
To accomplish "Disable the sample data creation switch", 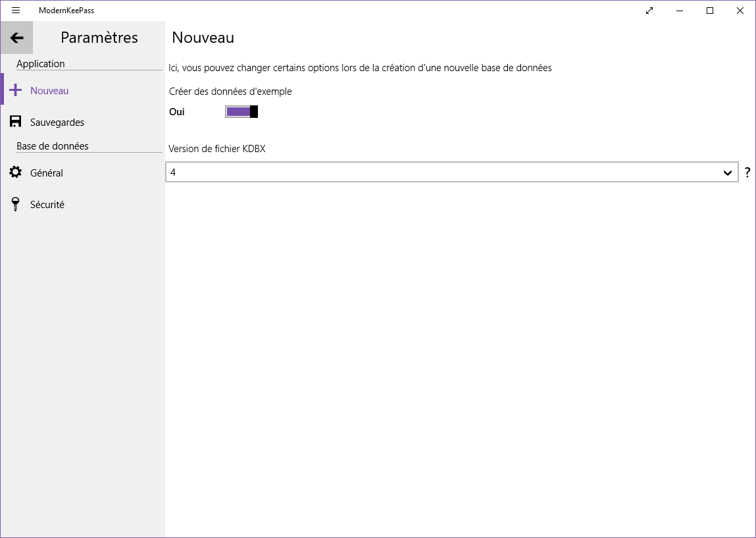I will [241, 112].
